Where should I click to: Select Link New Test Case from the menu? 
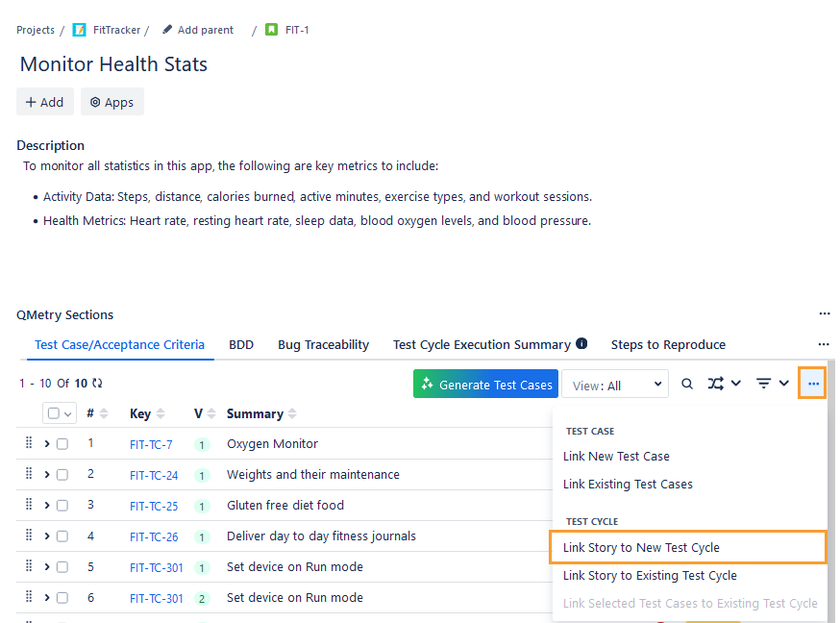click(x=616, y=456)
